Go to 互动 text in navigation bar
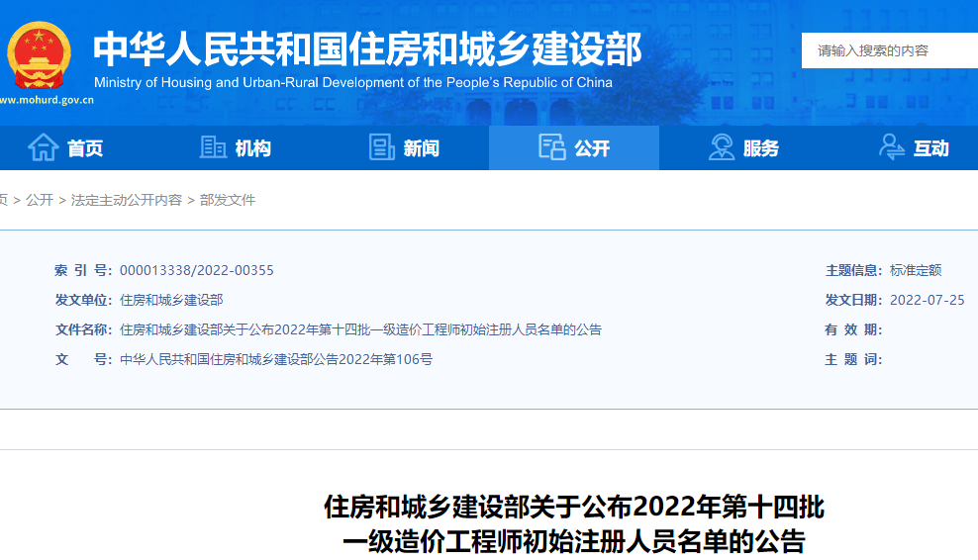This screenshot has height=560, width=978. (930, 148)
